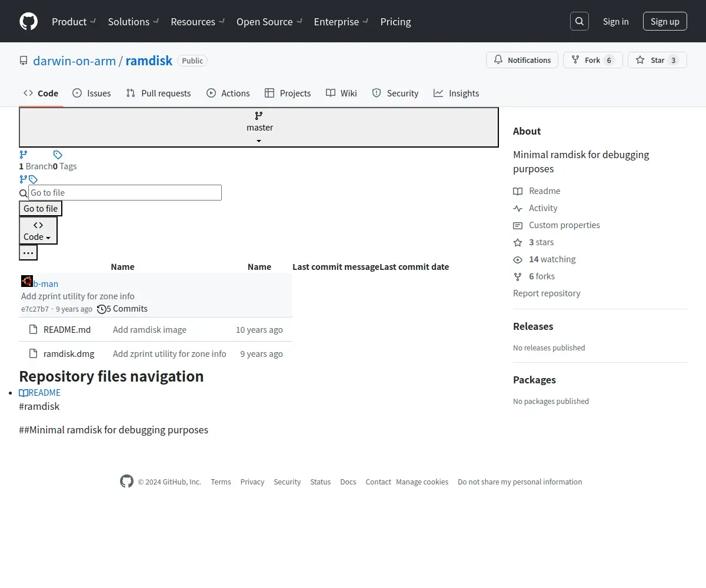Viewport: 706px width, 588px height.
Task: Open the Code tab
Action: [x=41, y=93]
